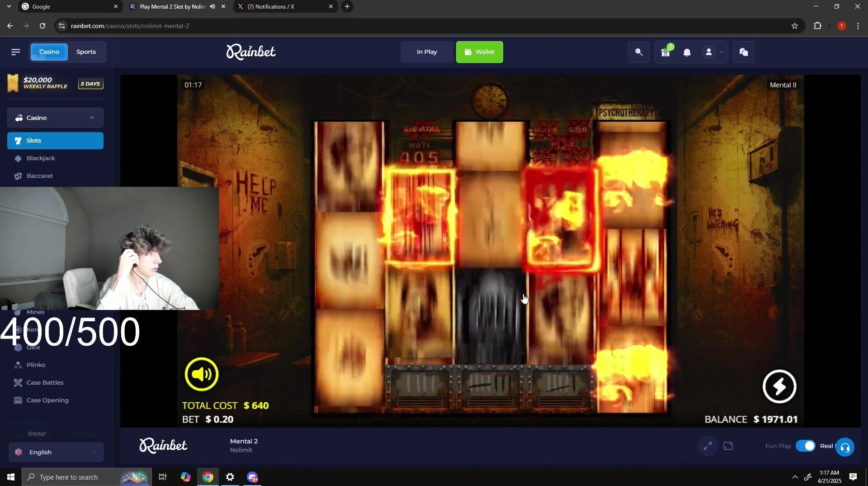Open the English language dropdown
Viewport: 868px width, 486px height.
(56, 452)
